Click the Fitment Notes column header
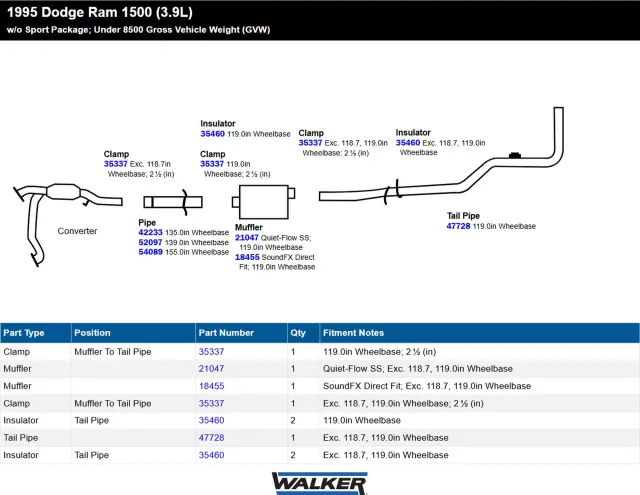This screenshot has width=640, height=495. [x=480, y=333]
